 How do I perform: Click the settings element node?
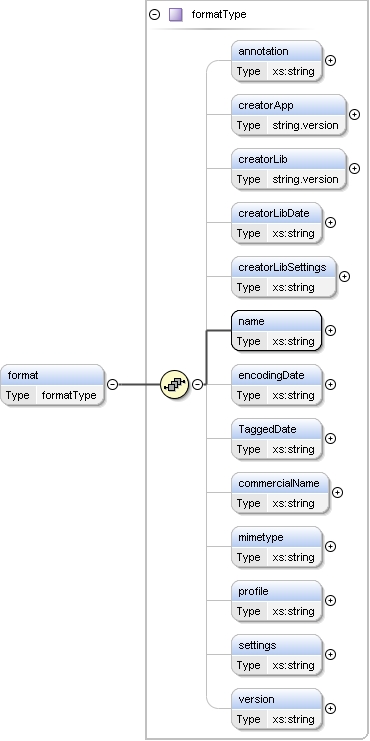coord(276,655)
